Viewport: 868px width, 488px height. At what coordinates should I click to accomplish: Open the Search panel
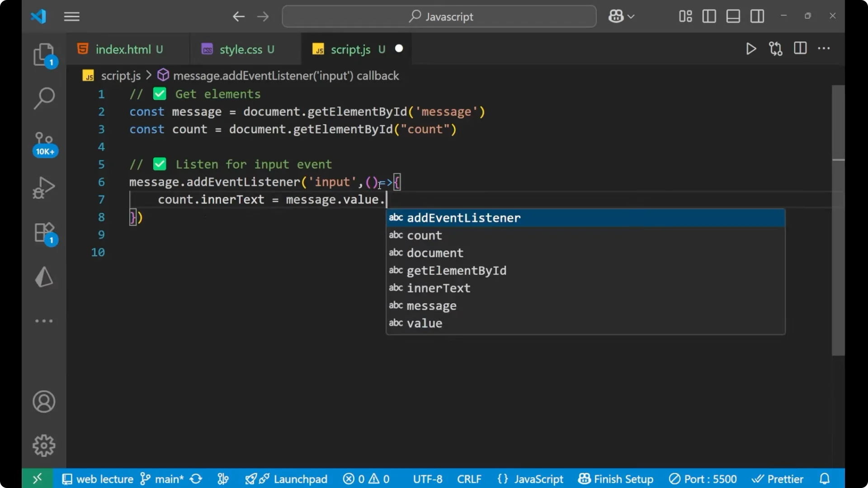click(x=43, y=98)
